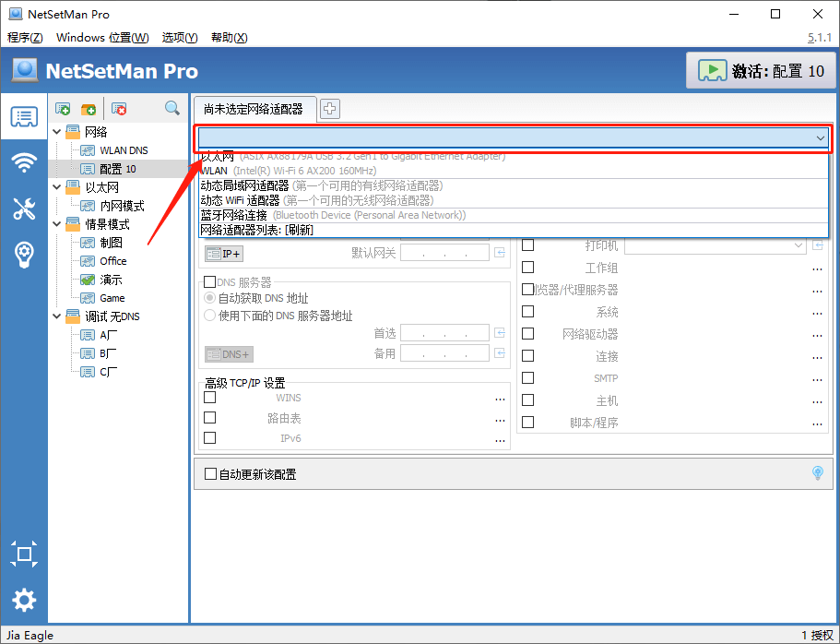The height and width of the screenshot is (644, 840).
Task: Select the 演示 profile
Action: coord(111,280)
